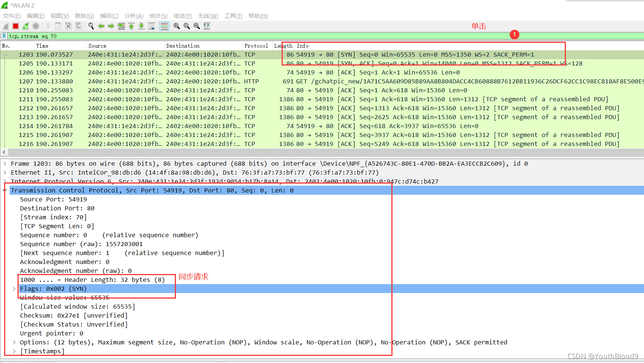Expand the Frame 1203 details row
The image size is (644, 363).
click(x=5, y=163)
